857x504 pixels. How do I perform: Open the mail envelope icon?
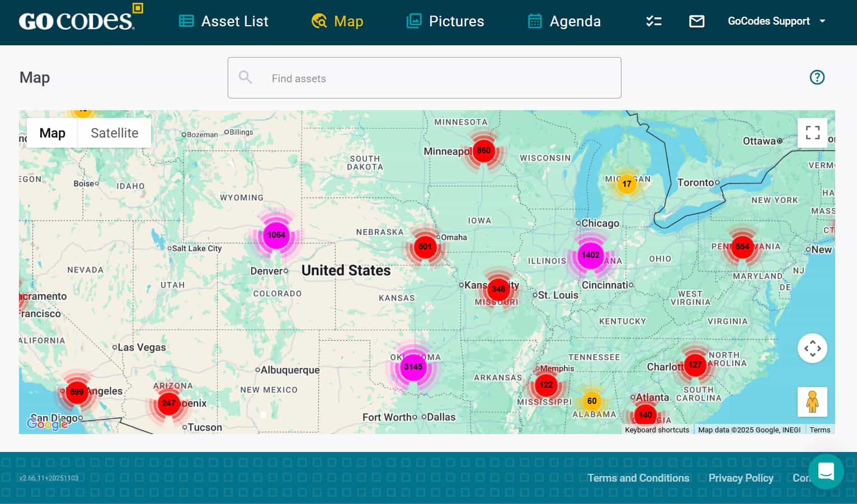click(x=696, y=21)
